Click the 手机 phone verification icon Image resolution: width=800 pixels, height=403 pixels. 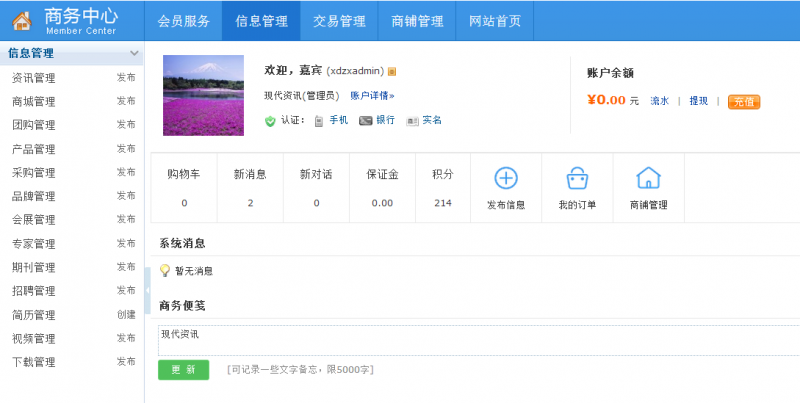coord(318,121)
